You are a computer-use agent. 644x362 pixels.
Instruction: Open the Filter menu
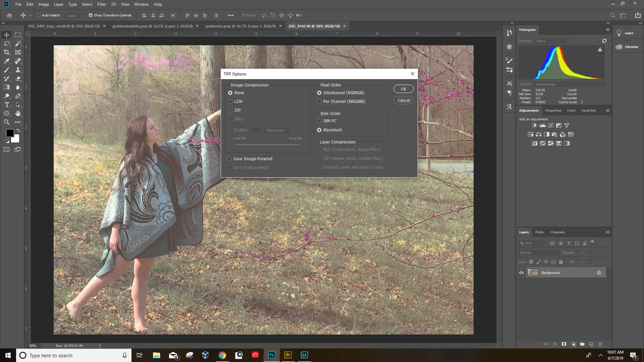pyautogui.click(x=101, y=4)
